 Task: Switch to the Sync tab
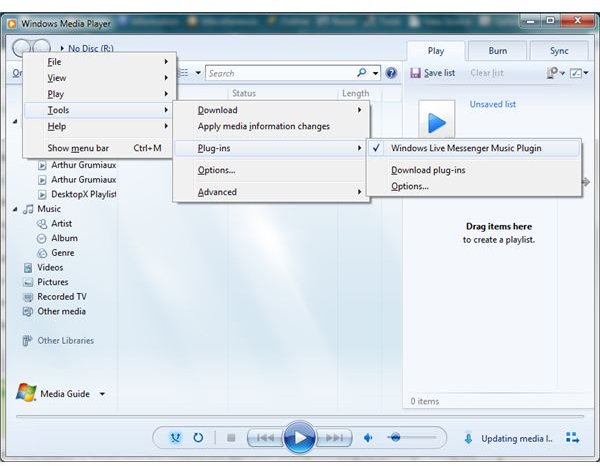(x=559, y=51)
